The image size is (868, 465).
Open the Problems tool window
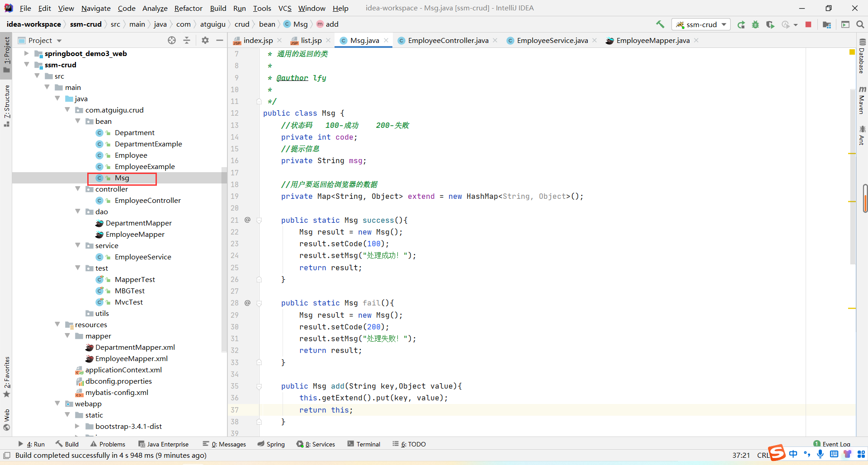point(108,444)
